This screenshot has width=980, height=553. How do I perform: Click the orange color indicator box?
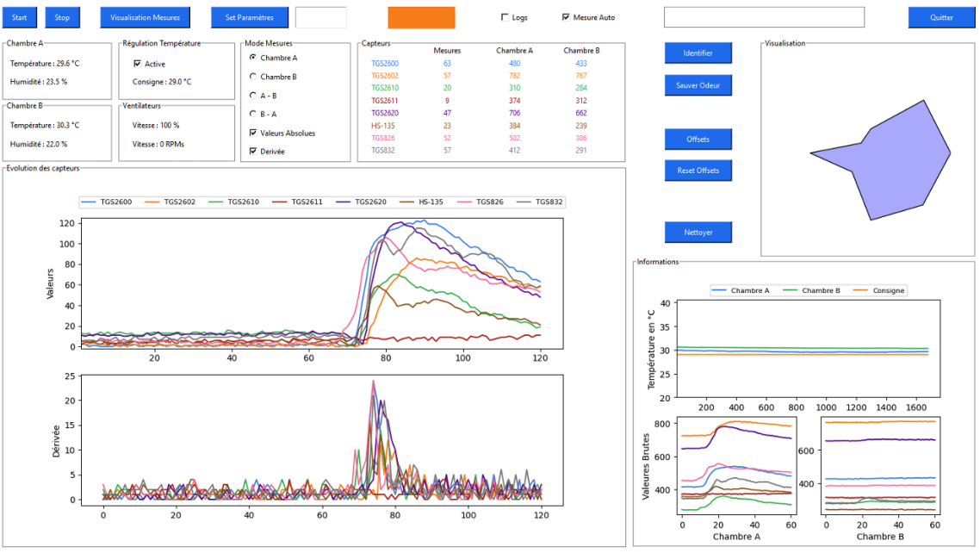click(421, 17)
